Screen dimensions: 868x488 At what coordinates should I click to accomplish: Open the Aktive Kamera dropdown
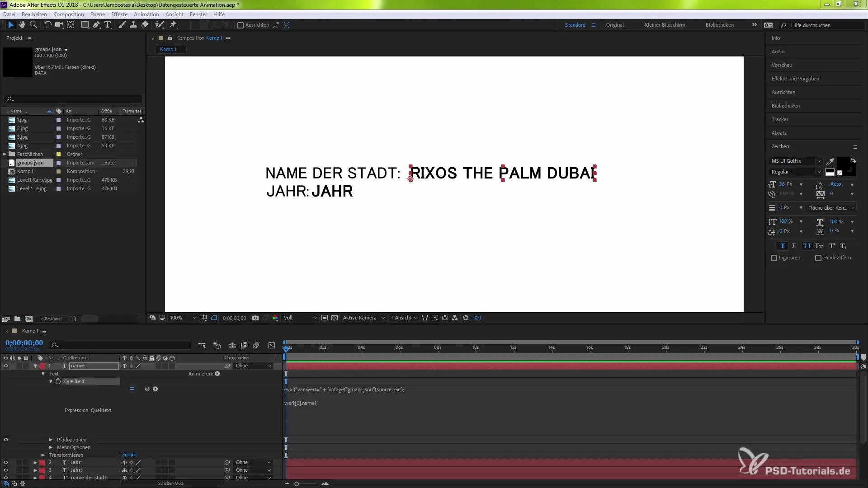coord(363,318)
